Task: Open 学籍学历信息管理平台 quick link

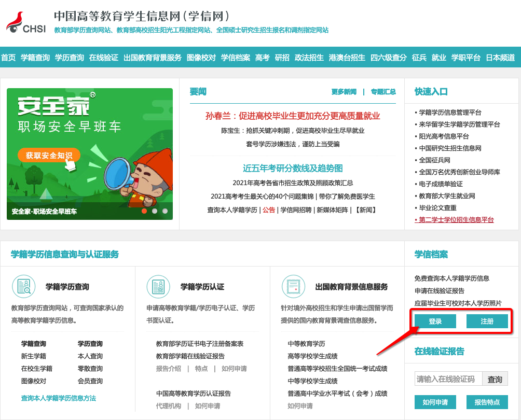Action: [x=450, y=112]
